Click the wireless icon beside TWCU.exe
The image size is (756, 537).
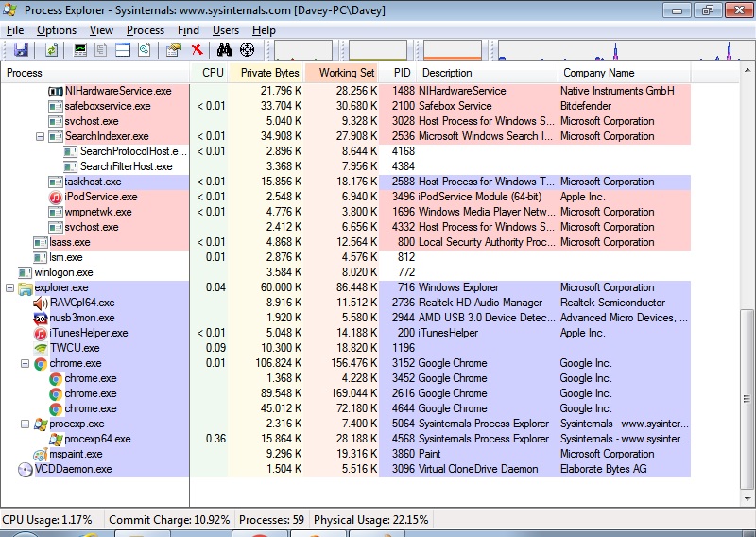point(41,348)
